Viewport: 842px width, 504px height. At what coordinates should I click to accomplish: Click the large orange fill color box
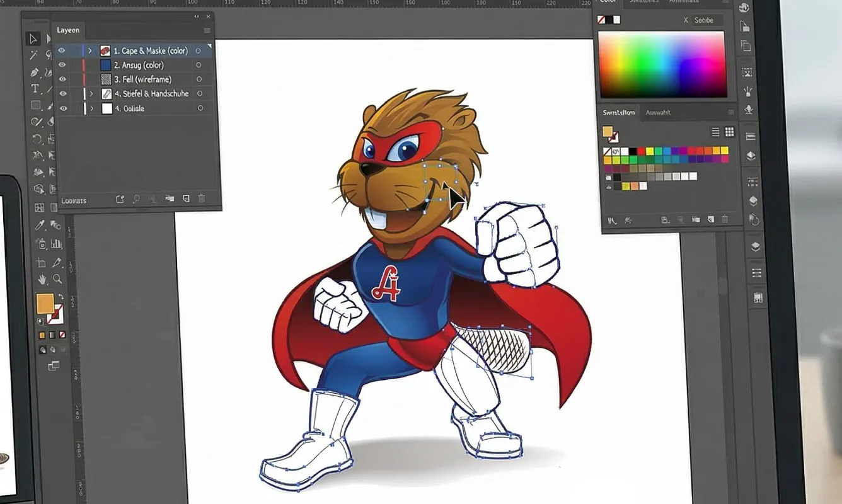pyautogui.click(x=45, y=304)
